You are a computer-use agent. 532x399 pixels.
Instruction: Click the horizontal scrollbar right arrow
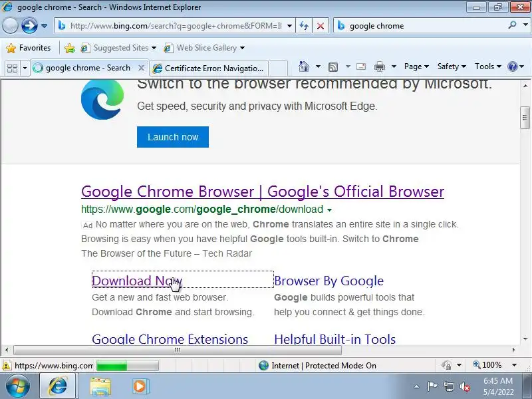pos(513,350)
